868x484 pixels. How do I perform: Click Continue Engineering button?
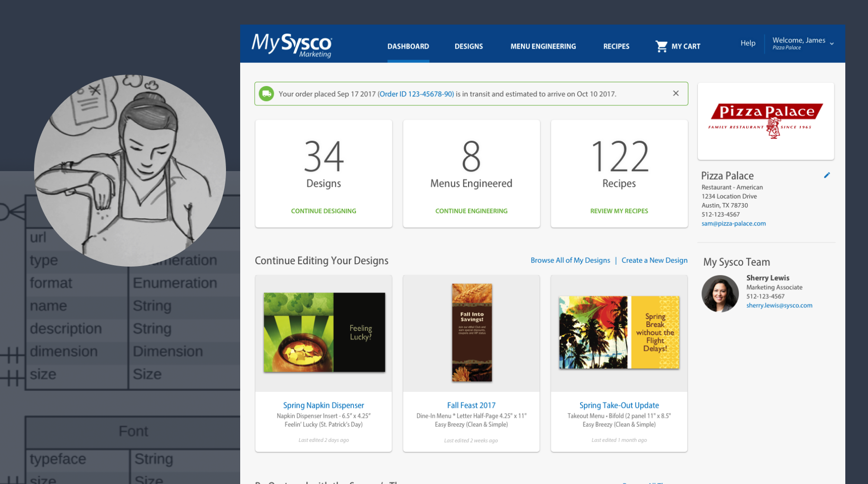coord(471,211)
